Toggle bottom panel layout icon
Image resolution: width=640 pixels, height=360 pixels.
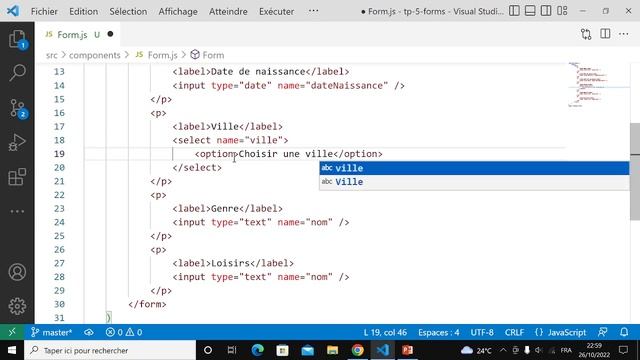pos(530,11)
